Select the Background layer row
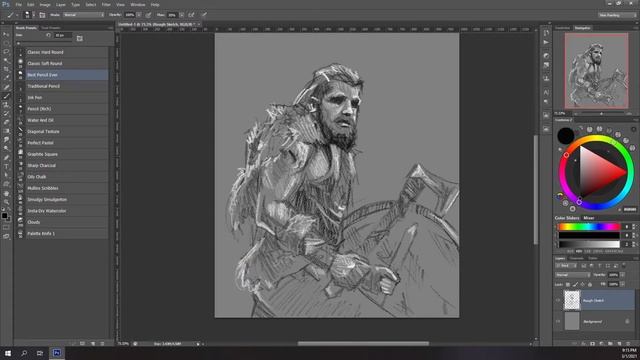The image size is (640, 360). click(x=594, y=322)
